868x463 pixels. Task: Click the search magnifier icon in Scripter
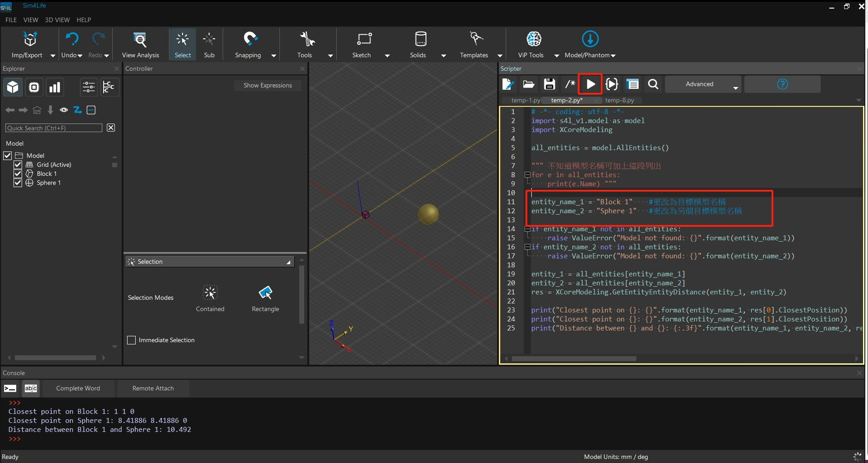[x=653, y=84]
